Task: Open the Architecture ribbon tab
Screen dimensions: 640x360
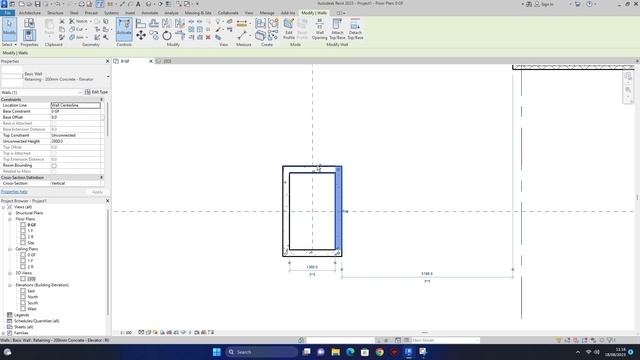Action: [x=30, y=13]
